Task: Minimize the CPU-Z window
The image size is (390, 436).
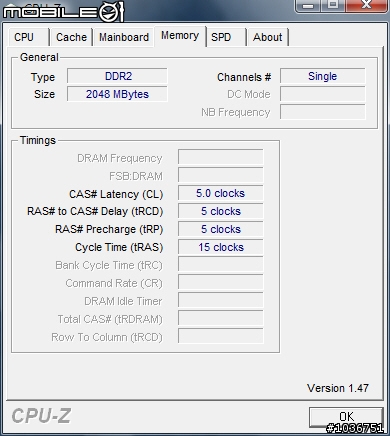Action: [309, 5]
